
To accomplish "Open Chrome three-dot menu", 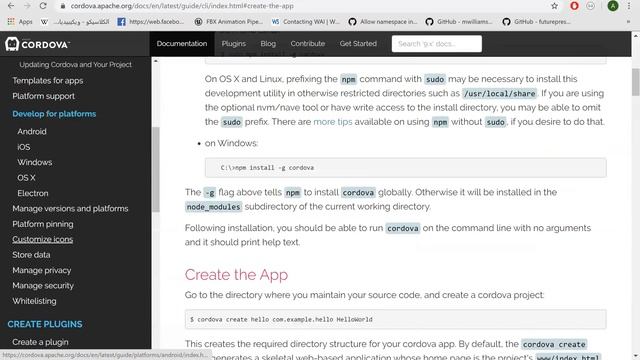I will click(629, 6).
